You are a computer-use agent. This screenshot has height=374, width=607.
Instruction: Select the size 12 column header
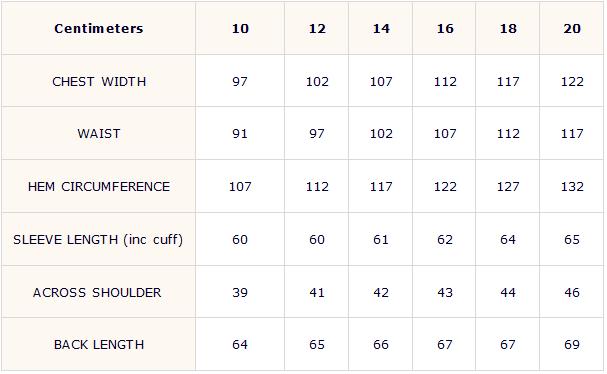point(317,28)
